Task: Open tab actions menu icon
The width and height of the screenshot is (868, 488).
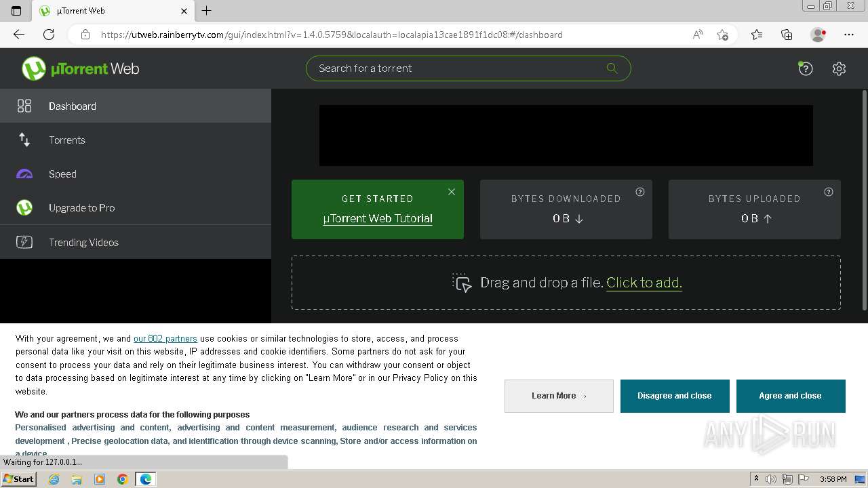Action: 16,11
